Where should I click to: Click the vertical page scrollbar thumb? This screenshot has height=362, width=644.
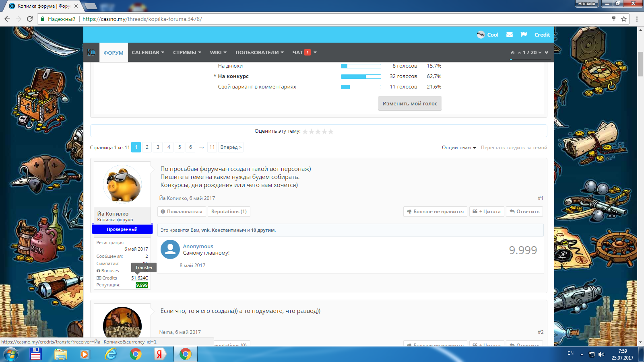pyautogui.click(x=640, y=64)
